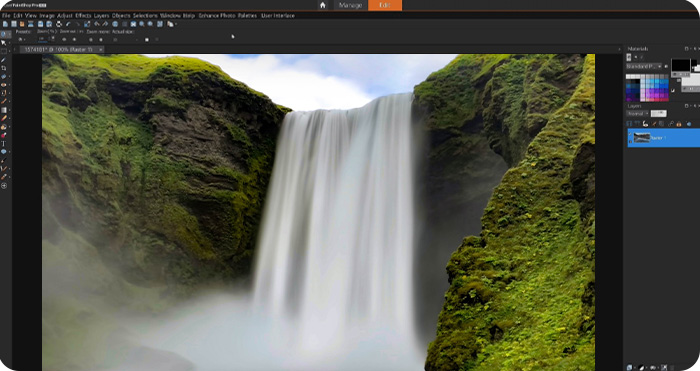Select the Selection marquee tool
This screenshot has height=371, width=700.
(4, 51)
